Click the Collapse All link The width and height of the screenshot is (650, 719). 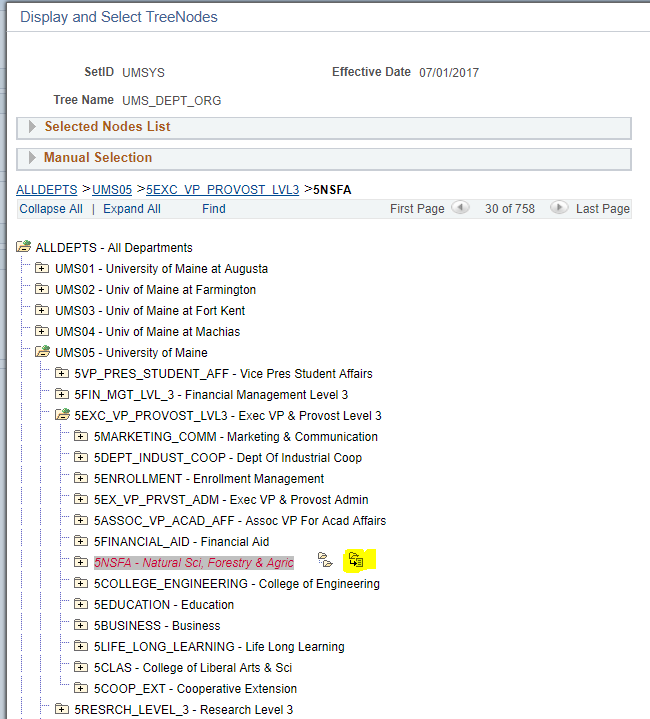[51, 209]
